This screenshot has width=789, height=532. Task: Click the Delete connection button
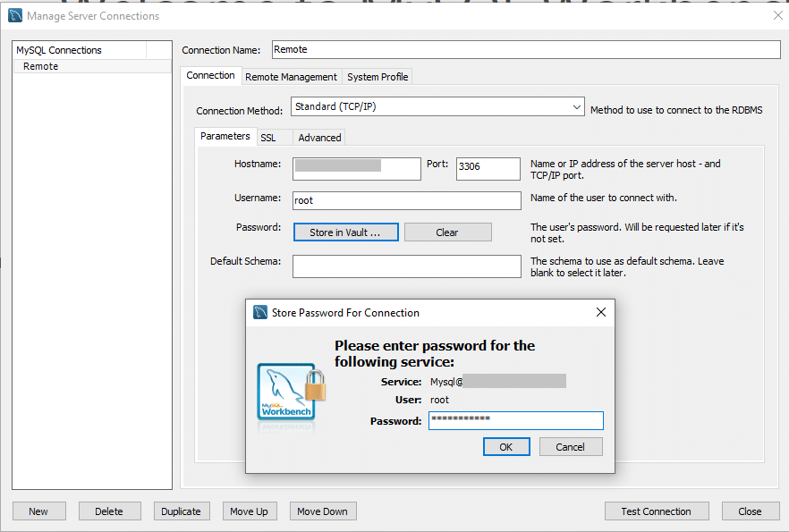pyautogui.click(x=109, y=511)
